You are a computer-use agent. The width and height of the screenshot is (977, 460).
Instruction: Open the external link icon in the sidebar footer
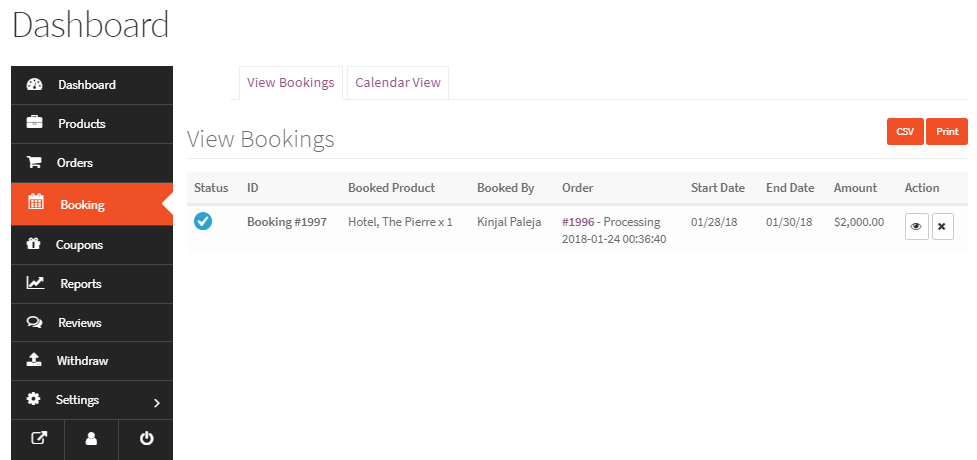[x=38, y=438]
